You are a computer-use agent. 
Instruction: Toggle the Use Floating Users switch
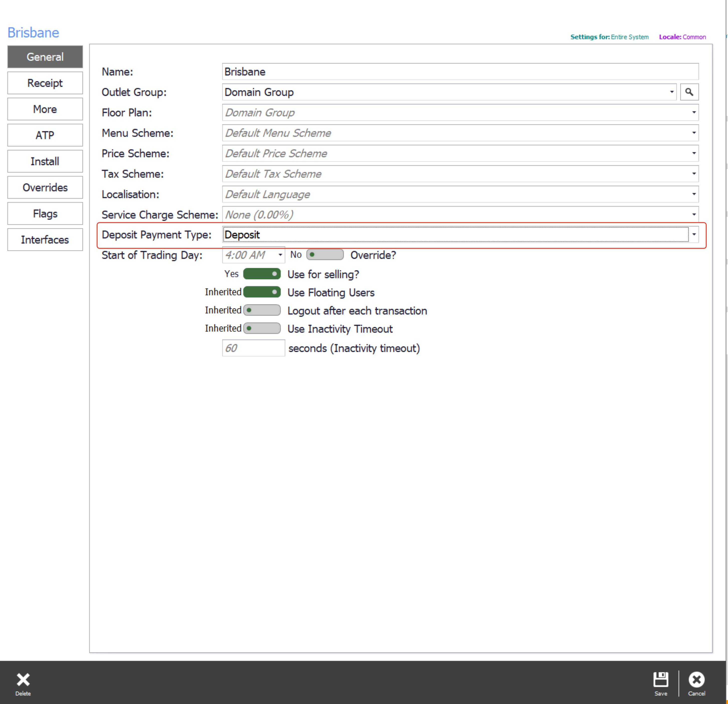[x=262, y=292]
